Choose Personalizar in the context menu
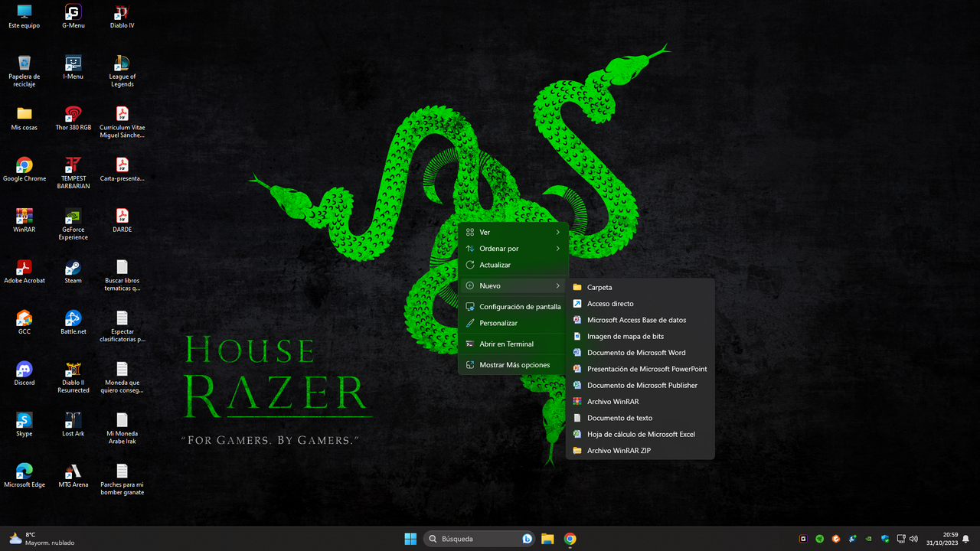Image resolution: width=980 pixels, height=551 pixels. tap(513, 323)
